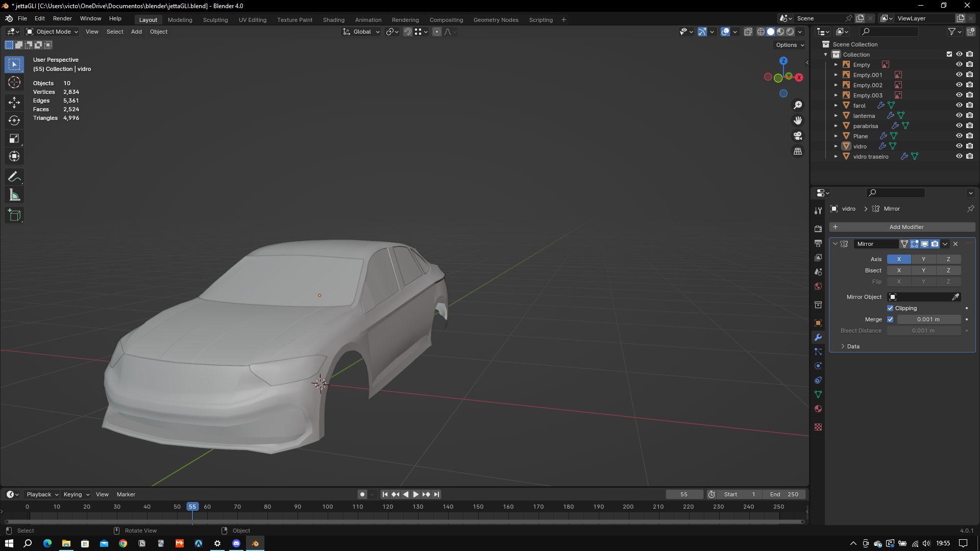Hide the farol object in outliner
Screen dimensions: 980x551
tap(959, 105)
